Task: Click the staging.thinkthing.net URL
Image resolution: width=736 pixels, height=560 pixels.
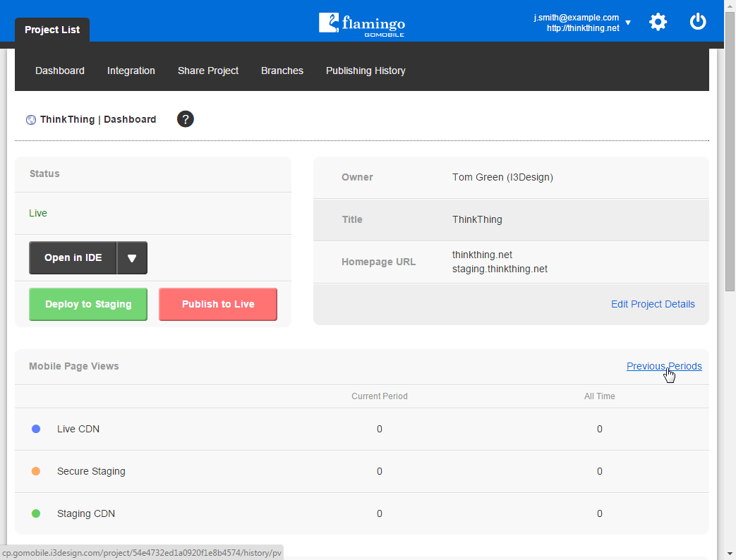Action: (x=500, y=269)
